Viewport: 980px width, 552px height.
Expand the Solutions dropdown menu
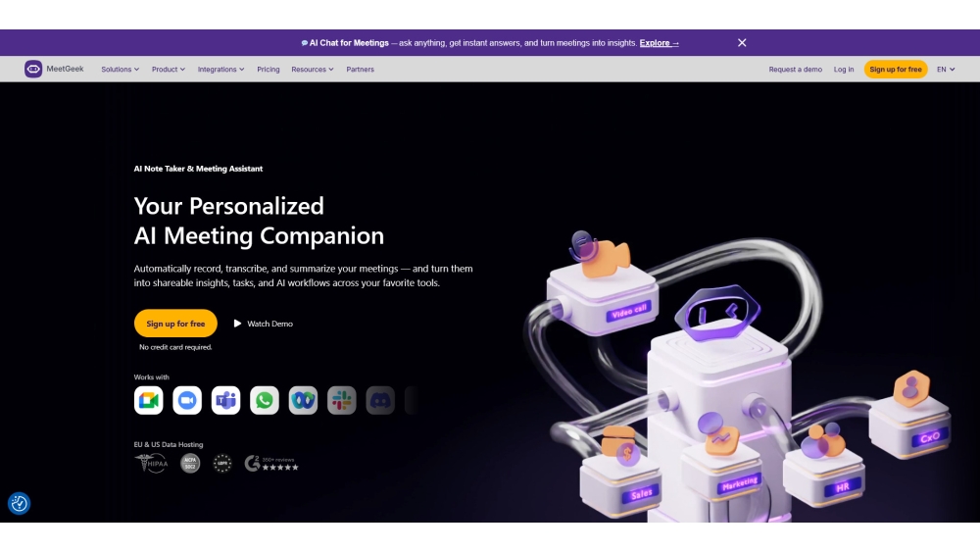click(x=120, y=70)
